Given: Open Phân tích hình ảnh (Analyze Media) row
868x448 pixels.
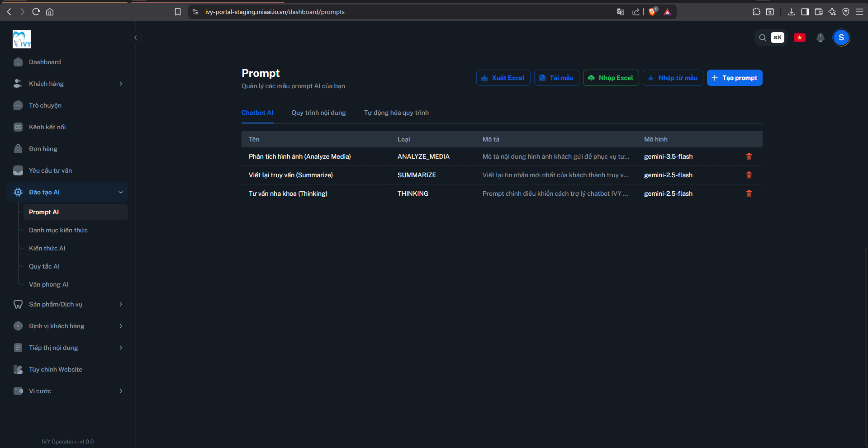Looking at the screenshot, I should (502, 156).
